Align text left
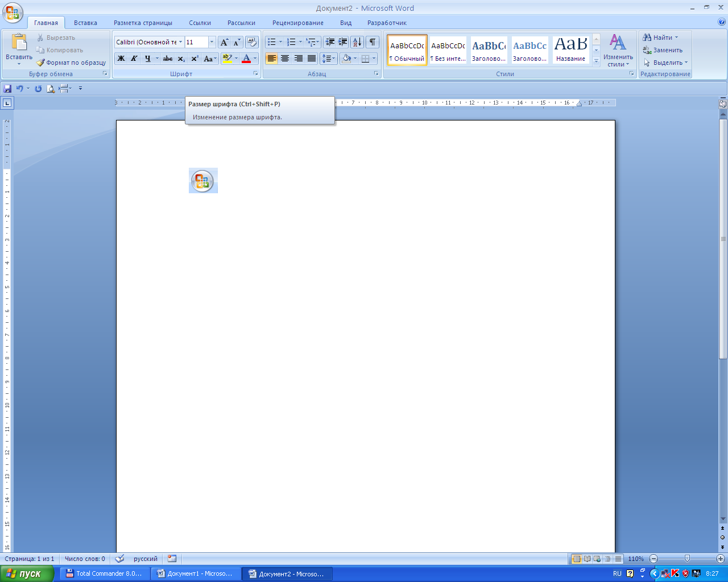 click(272, 59)
